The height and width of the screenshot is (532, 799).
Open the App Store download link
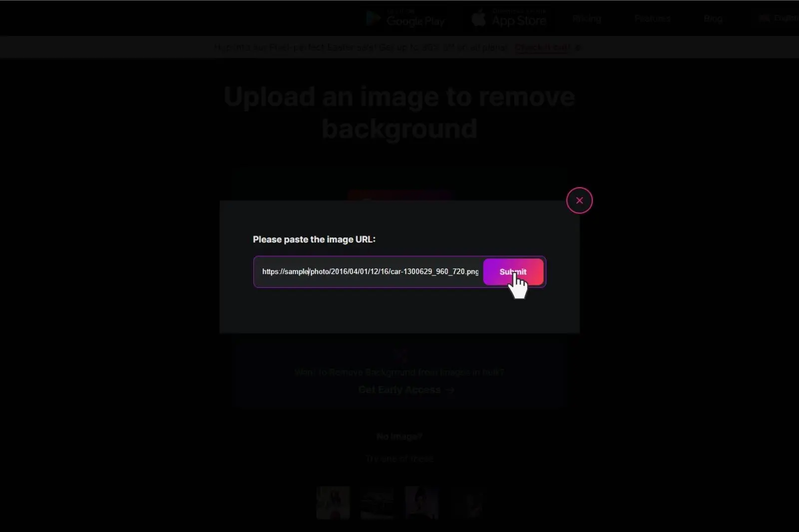(509, 18)
